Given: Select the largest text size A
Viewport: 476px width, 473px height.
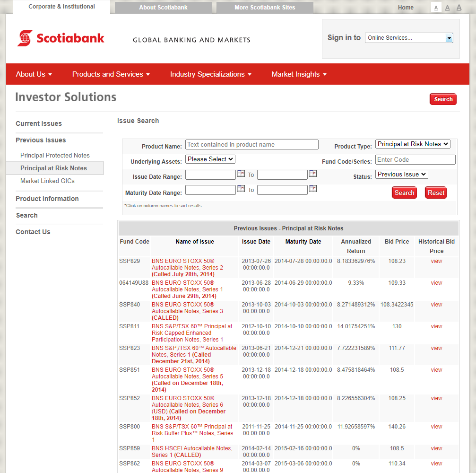Looking at the screenshot, I should pos(459,8).
